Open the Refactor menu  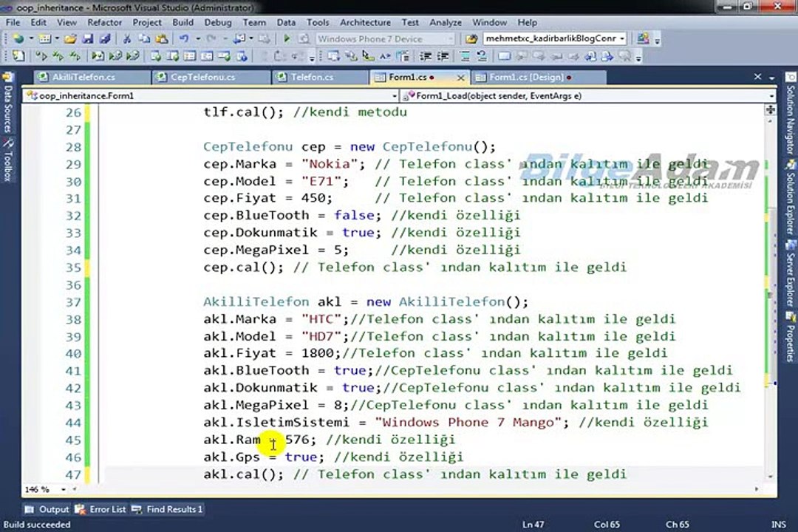coord(104,22)
